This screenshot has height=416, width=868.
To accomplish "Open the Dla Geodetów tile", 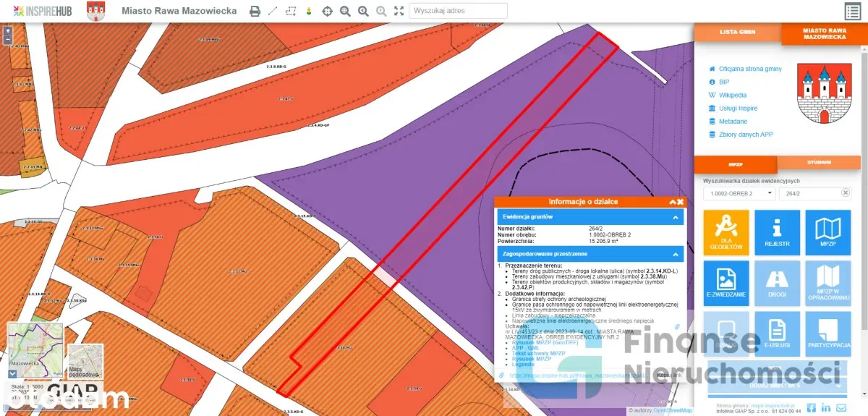I will pos(726,233).
